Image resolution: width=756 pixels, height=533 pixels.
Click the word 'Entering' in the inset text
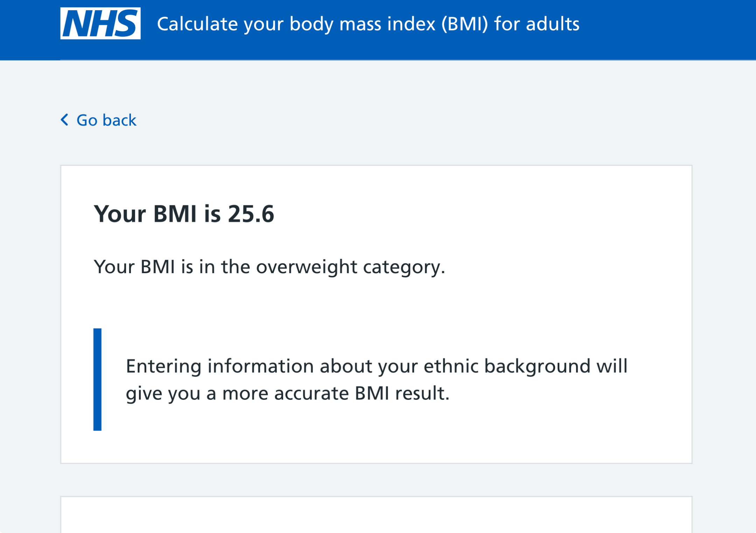click(163, 366)
